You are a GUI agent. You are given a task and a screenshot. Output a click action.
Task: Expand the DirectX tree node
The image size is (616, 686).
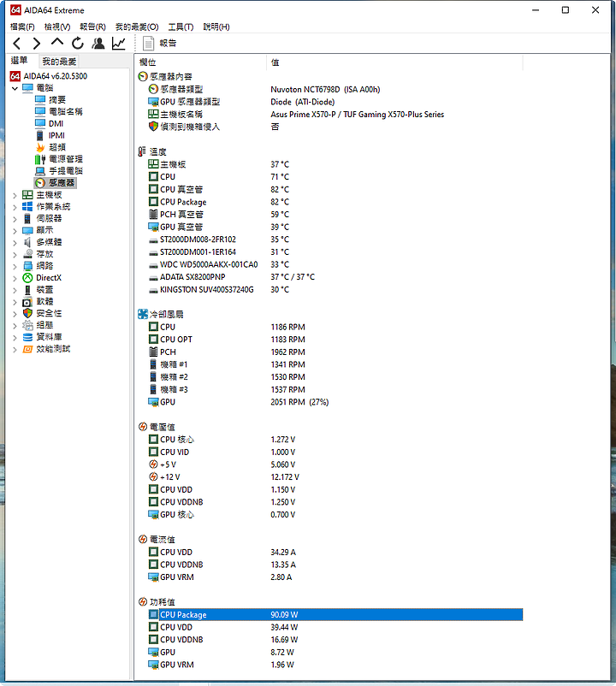[15, 278]
